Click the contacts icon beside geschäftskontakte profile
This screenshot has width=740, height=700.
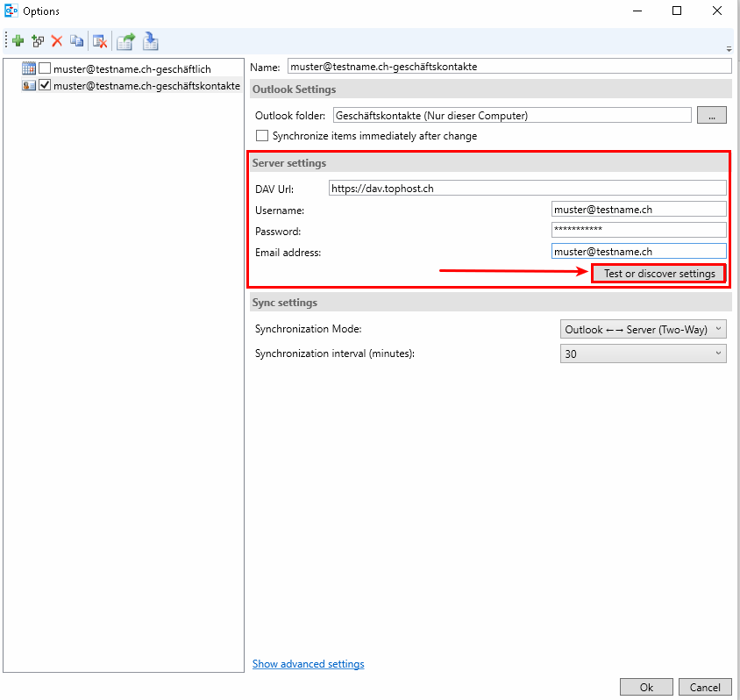(x=29, y=85)
